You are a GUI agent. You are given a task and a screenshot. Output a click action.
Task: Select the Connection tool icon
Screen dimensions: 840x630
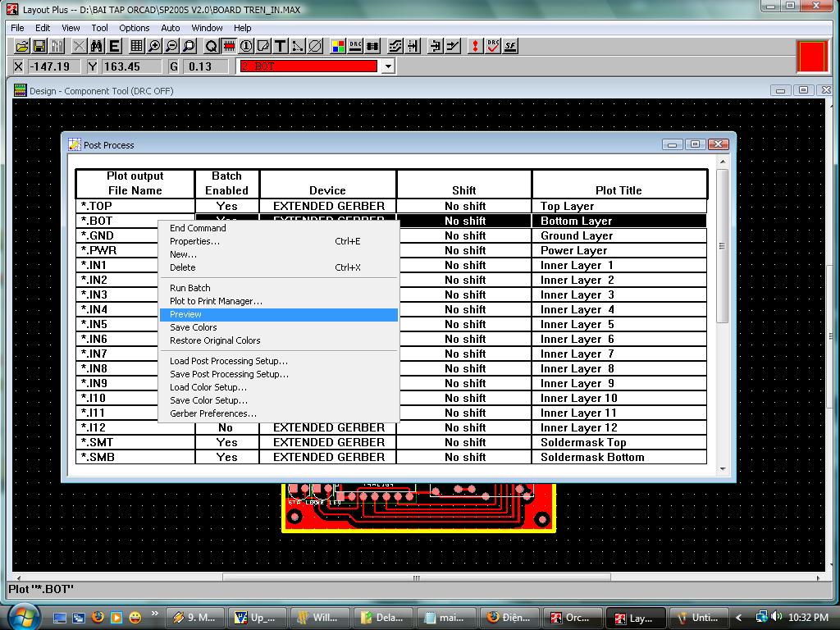click(297, 46)
